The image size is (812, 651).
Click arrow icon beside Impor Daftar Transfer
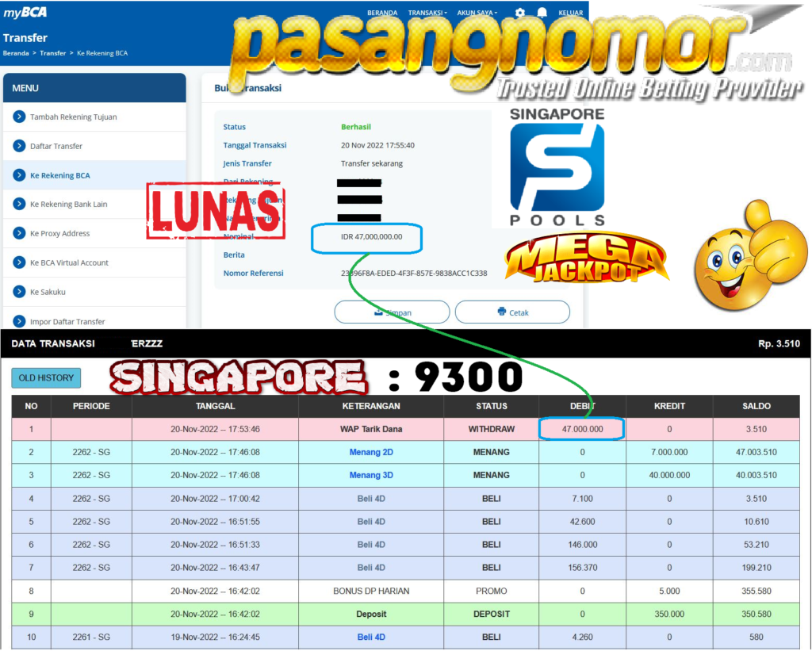click(x=19, y=321)
